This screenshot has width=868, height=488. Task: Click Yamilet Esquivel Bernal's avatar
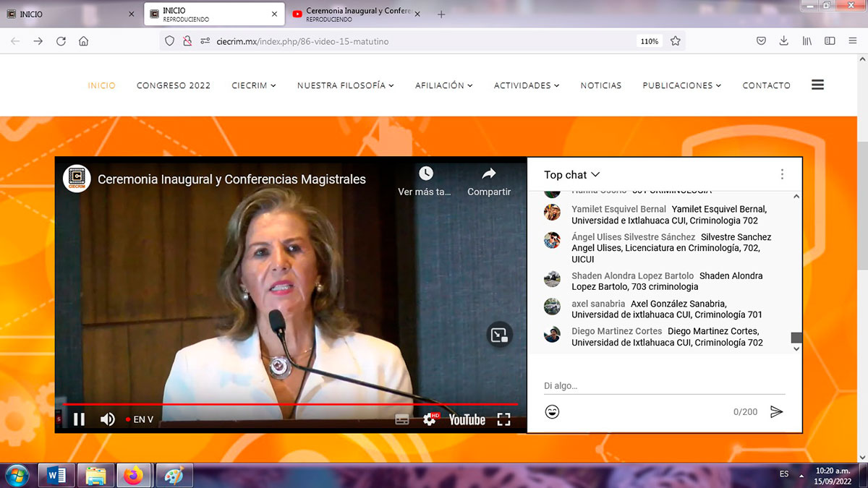tap(552, 213)
